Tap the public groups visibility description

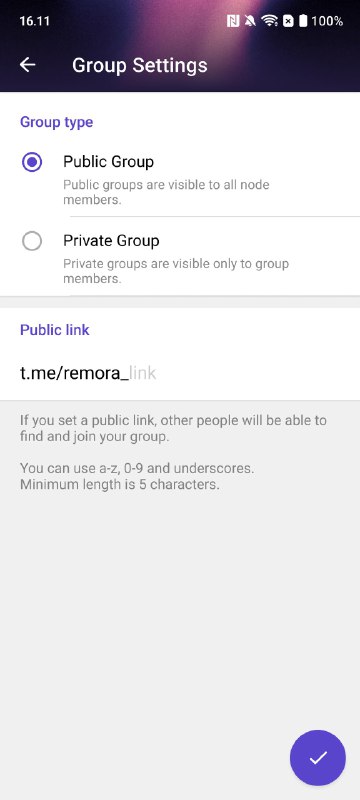click(x=166, y=192)
